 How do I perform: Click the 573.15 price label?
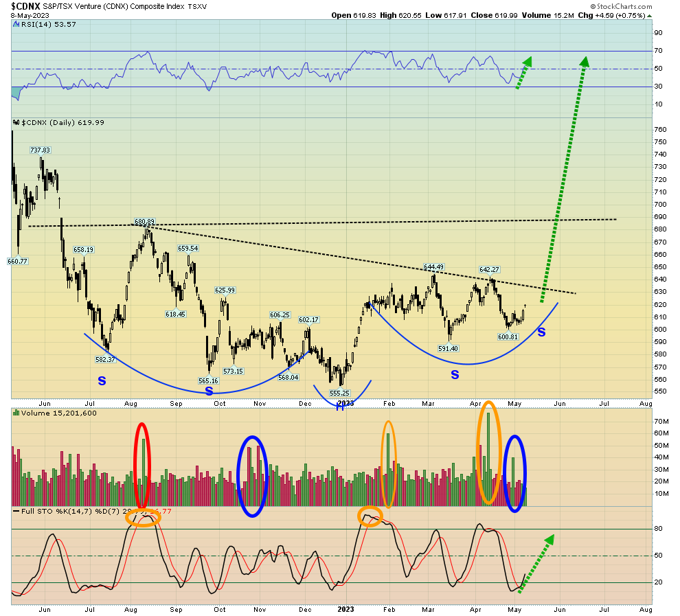click(x=233, y=371)
